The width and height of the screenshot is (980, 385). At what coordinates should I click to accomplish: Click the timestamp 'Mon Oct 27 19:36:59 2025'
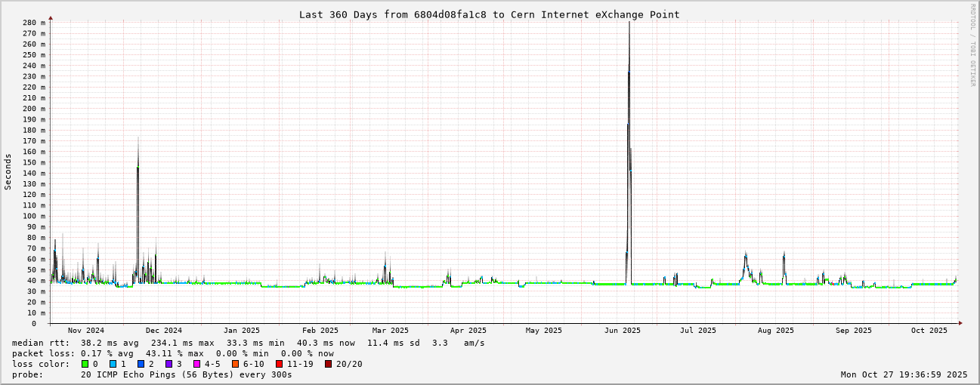[904, 374]
